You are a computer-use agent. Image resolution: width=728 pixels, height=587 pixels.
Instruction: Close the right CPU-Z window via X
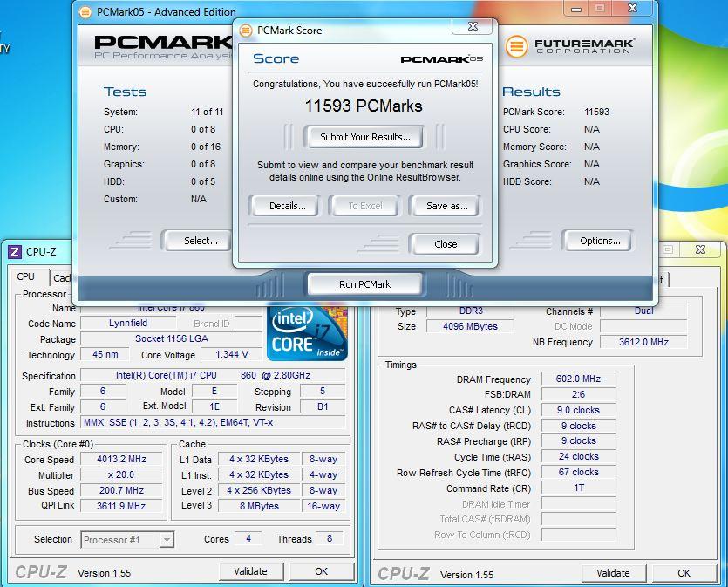pyautogui.click(x=700, y=249)
